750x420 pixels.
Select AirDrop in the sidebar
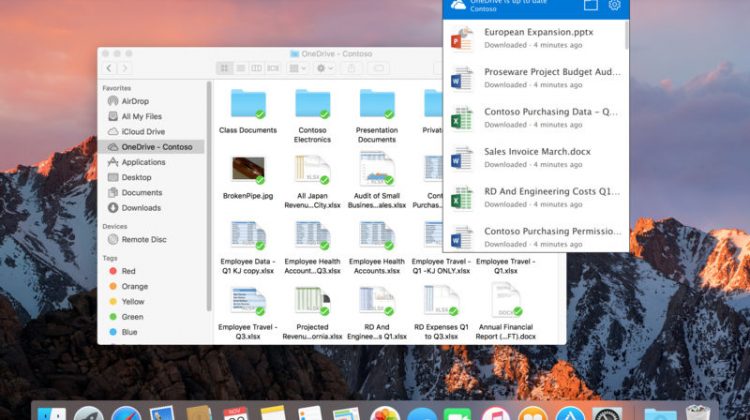(x=153, y=101)
